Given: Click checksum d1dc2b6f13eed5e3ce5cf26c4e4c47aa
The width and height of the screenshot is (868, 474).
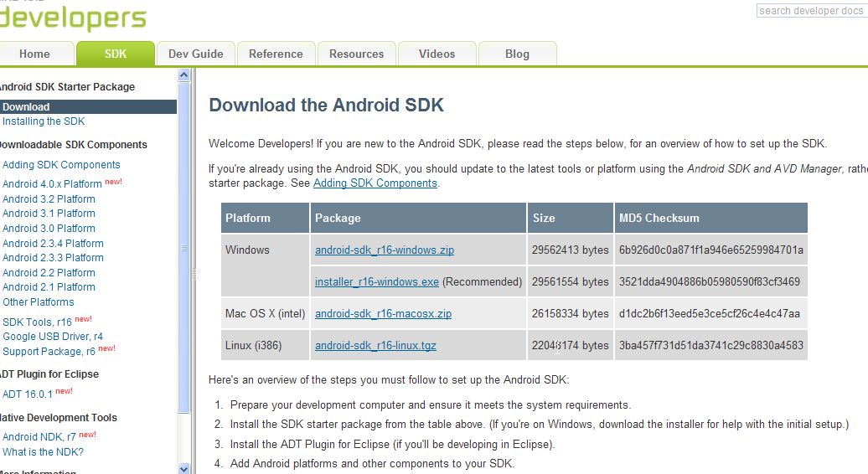Looking at the screenshot, I should click(x=710, y=313).
